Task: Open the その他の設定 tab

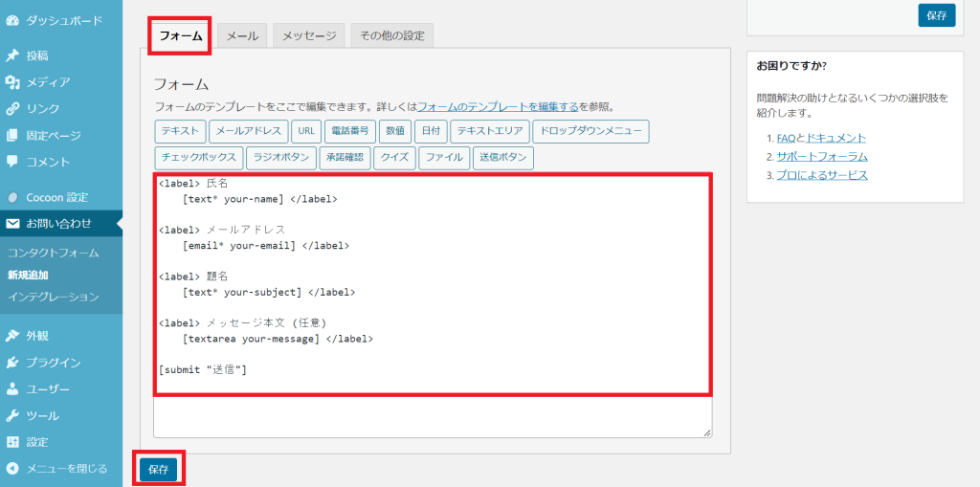Action: (392, 35)
